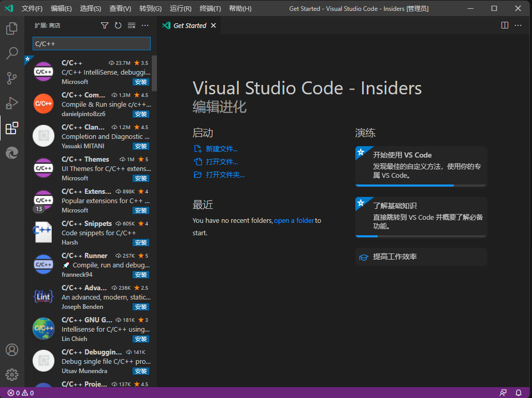Open the Source Control view
532x398 pixels.
12,78
